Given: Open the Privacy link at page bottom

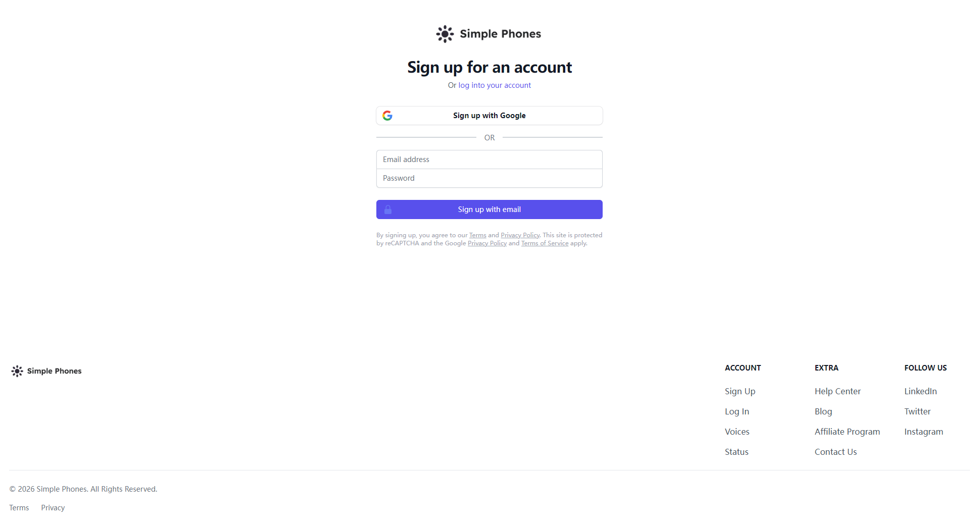Looking at the screenshot, I should [x=53, y=508].
